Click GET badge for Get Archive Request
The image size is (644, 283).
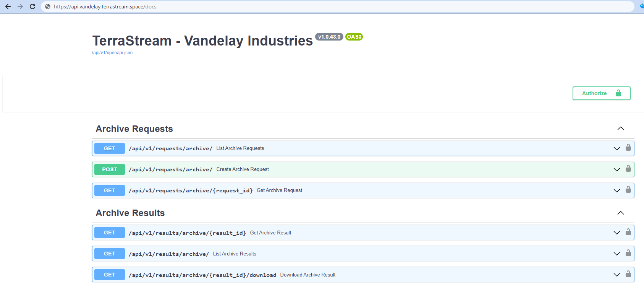(x=110, y=190)
